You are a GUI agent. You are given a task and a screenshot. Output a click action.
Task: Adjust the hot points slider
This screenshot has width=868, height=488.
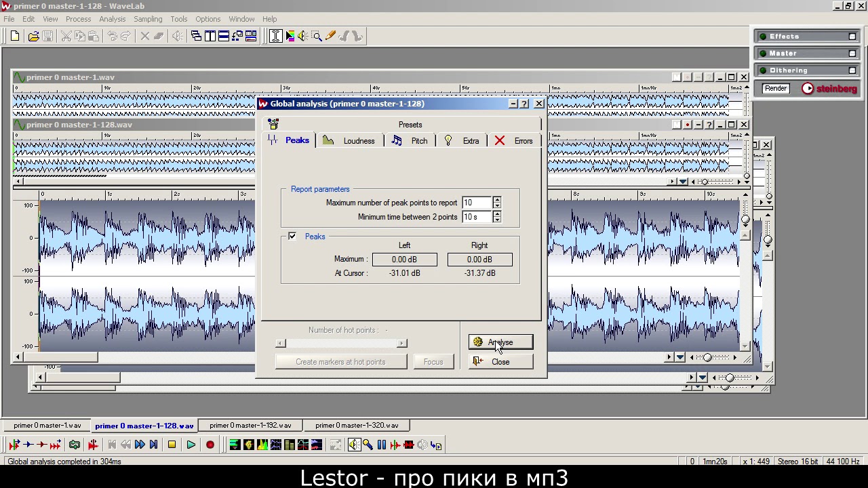tap(341, 344)
